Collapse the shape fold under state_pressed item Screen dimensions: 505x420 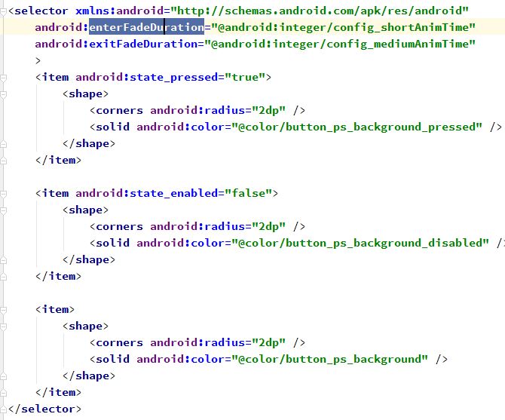pos(3,95)
